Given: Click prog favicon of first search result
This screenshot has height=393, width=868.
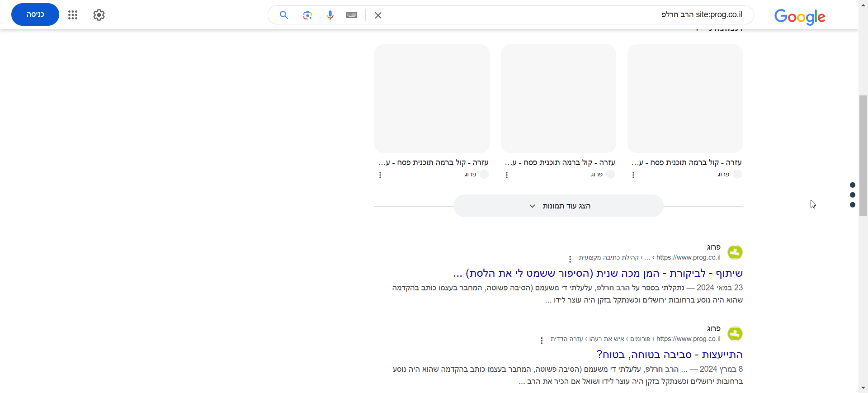Looking at the screenshot, I should pos(735,252).
